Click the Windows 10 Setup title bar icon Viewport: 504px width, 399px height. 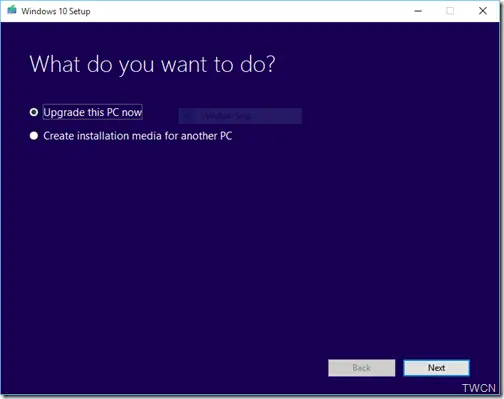click(12, 10)
